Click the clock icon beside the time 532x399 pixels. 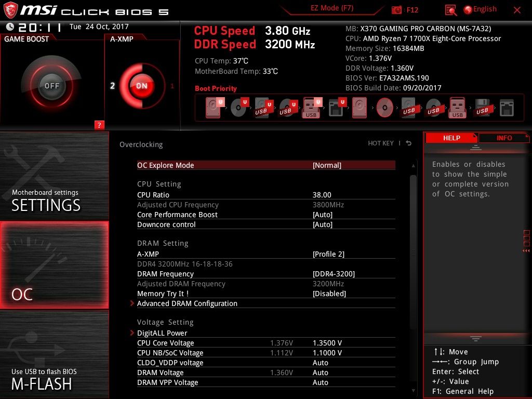click(10, 27)
